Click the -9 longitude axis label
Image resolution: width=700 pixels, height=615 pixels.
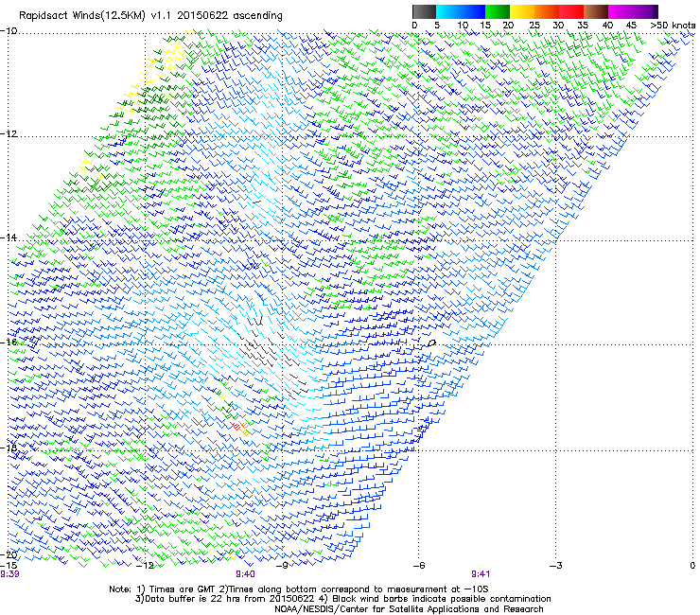(x=281, y=566)
